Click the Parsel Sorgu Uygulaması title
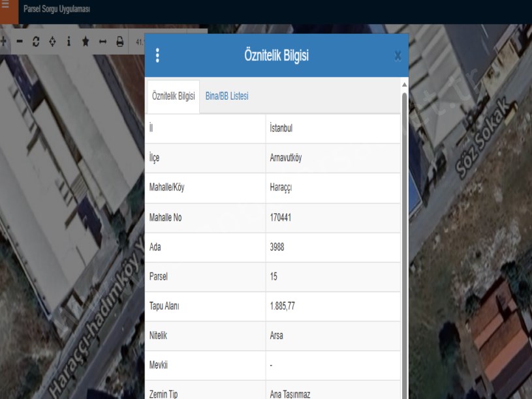This screenshot has width=532, height=399. click(57, 10)
